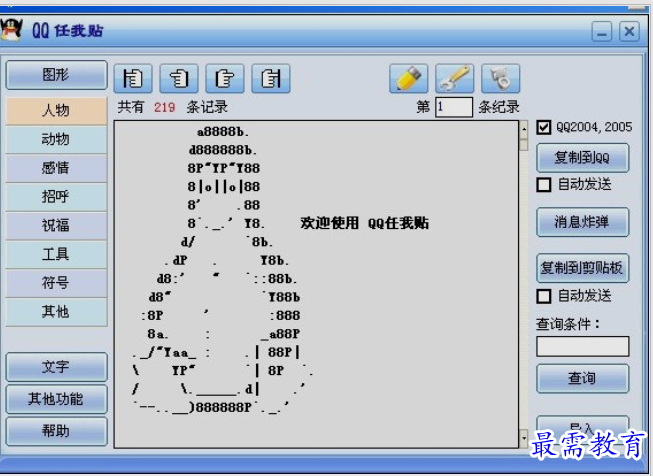Minimize the QQ任我贴 window

(x=602, y=32)
